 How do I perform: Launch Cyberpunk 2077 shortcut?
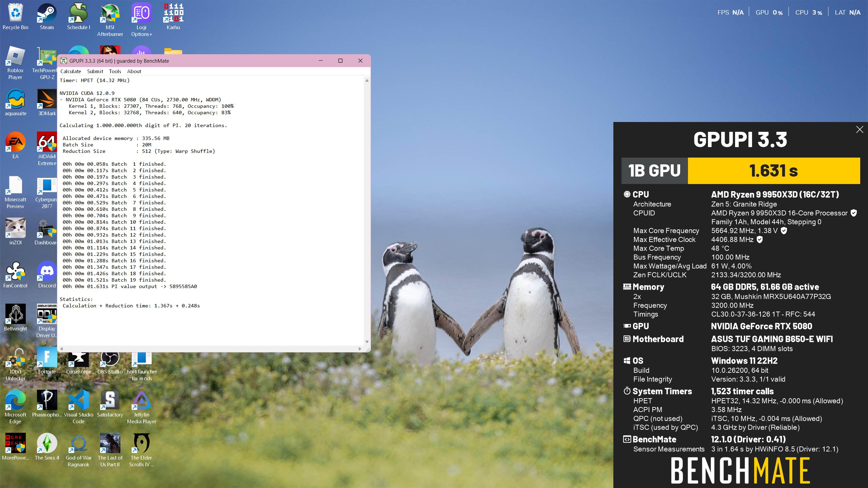pyautogui.click(x=47, y=192)
